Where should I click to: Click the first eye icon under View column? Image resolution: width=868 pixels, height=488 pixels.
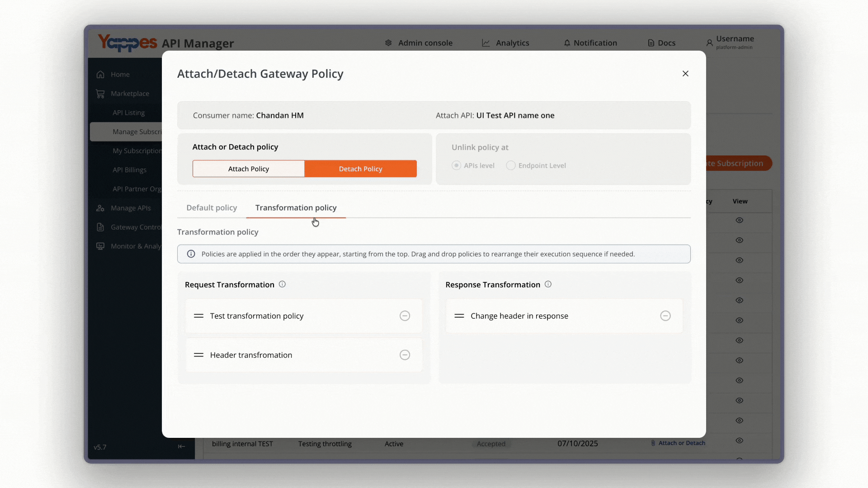pos(740,221)
